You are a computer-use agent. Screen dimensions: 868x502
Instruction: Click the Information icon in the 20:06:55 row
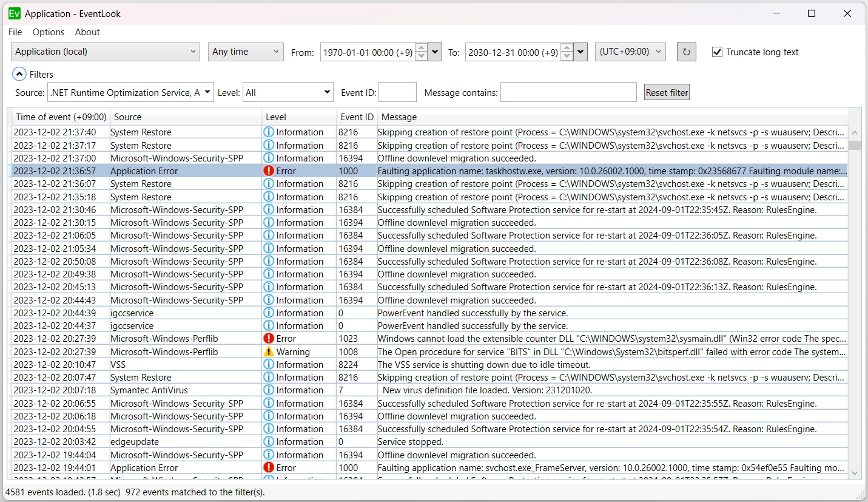pos(269,404)
